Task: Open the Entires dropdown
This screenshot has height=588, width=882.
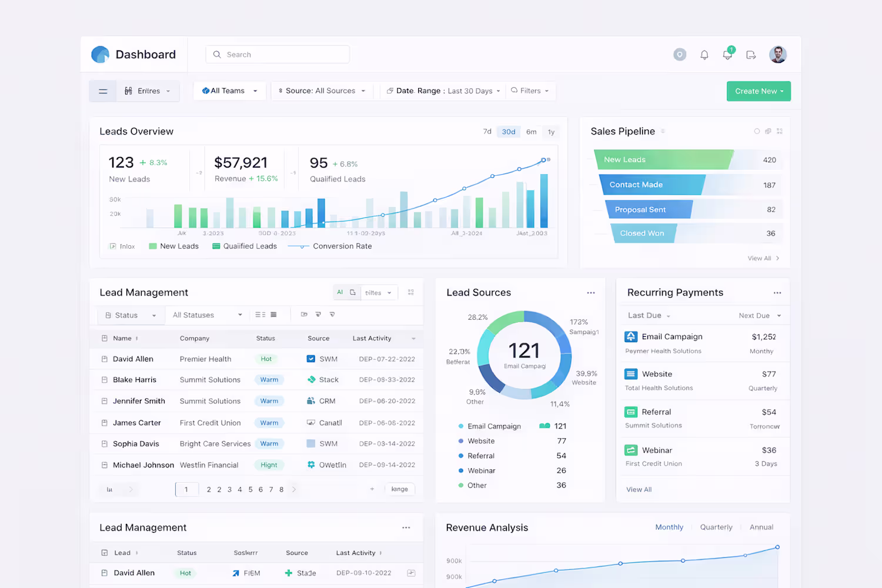Action: pyautogui.click(x=148, y=91)
